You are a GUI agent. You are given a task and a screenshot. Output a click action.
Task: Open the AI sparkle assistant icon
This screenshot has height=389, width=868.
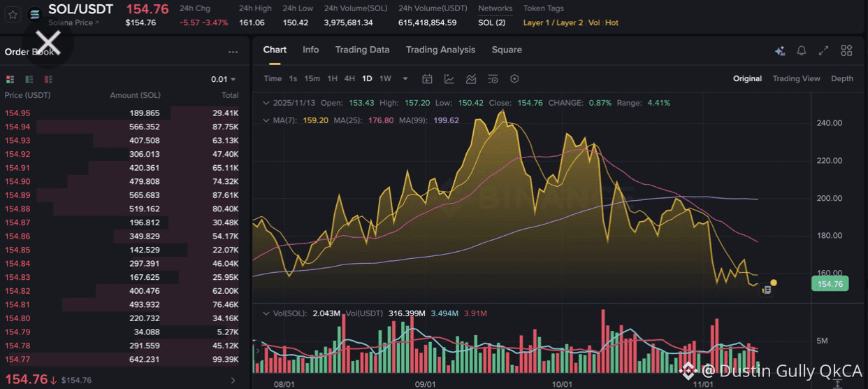pyautogui.click(x=780, y=50)
